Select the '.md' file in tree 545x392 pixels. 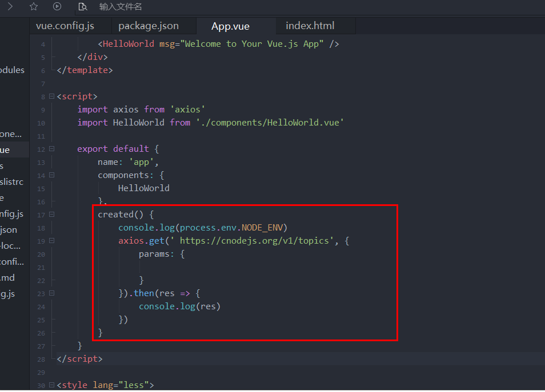(7, 277)
